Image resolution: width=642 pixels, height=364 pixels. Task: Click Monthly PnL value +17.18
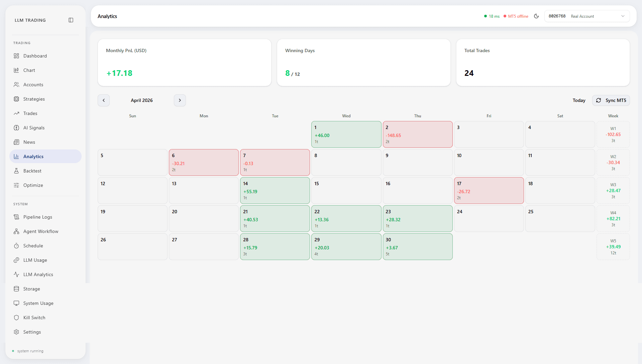[x=119, y=73]
